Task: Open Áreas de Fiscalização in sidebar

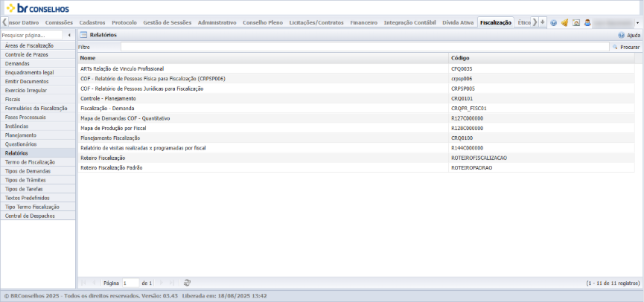Action: (x=38, y=45)
